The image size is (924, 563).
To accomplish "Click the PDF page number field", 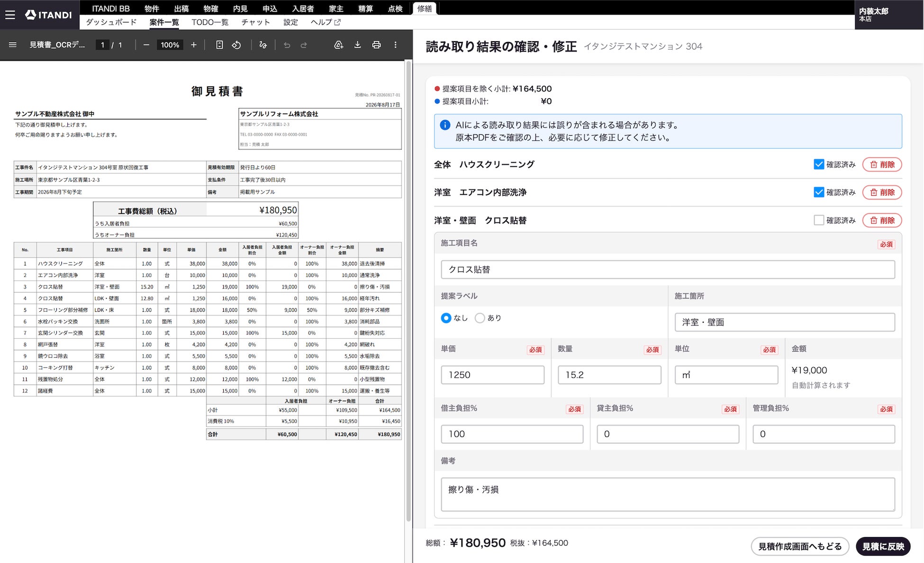I will tap(102, 45).
